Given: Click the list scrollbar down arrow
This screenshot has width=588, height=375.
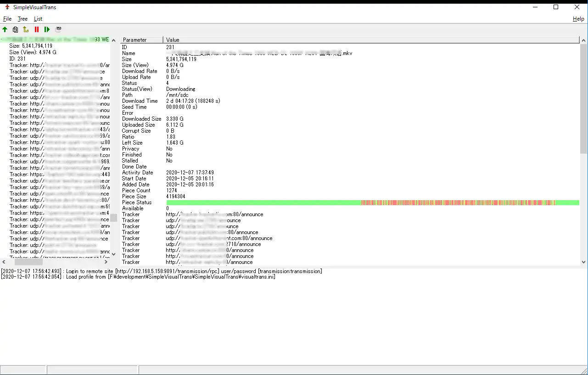Looking at the screenshot, I should (x=584, y=262).
